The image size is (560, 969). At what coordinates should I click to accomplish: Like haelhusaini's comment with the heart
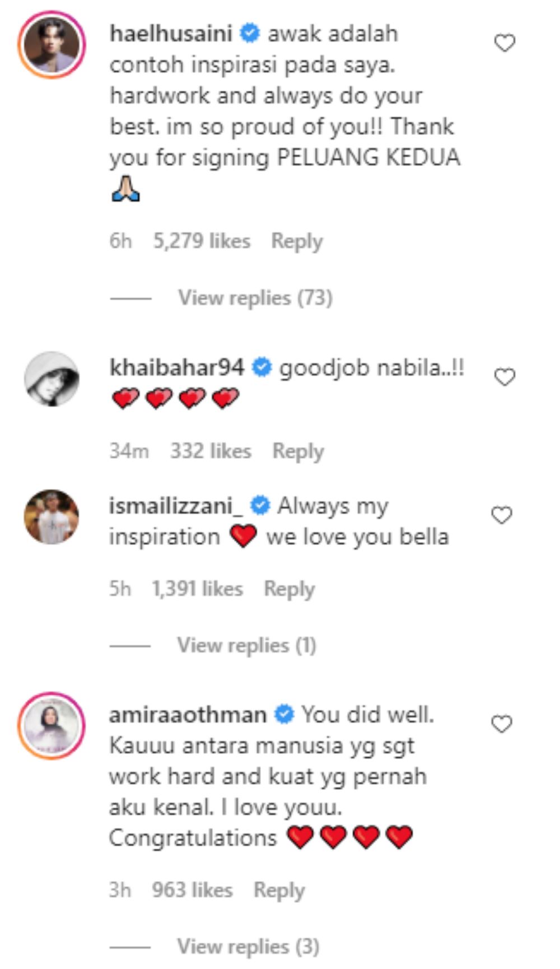[x=505, y=43]
